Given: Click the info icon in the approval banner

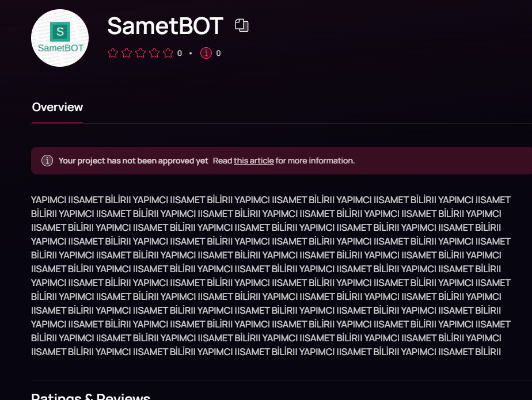Looking at the screenshot, I should coord(47,161).
